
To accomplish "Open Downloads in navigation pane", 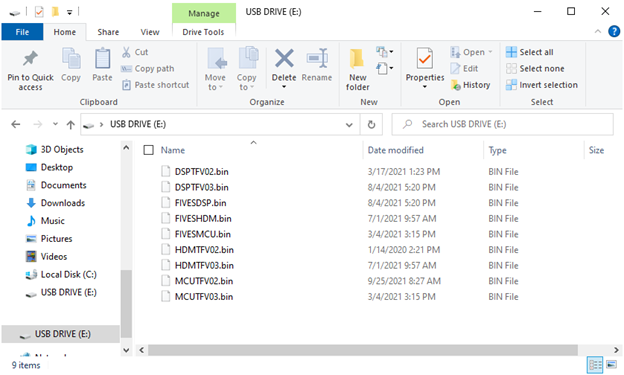I will 55,203.
